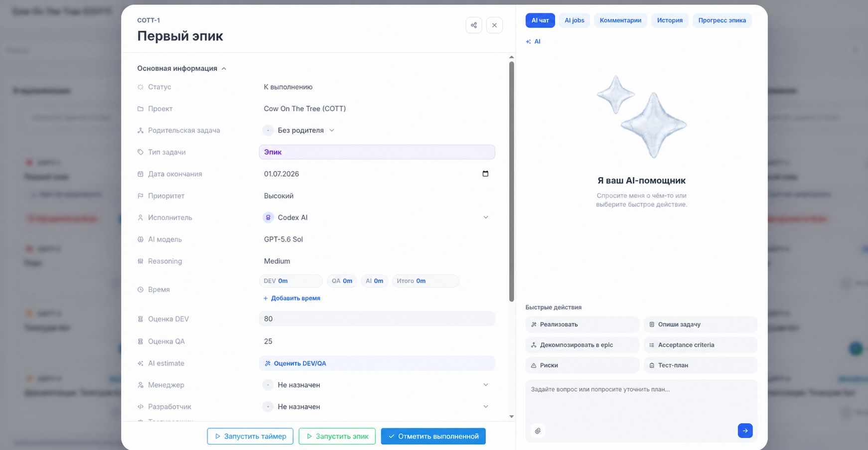The image size is (868, 450).
Task: Click the status spinner icon beside Статус
Action: tap(141, 87)
